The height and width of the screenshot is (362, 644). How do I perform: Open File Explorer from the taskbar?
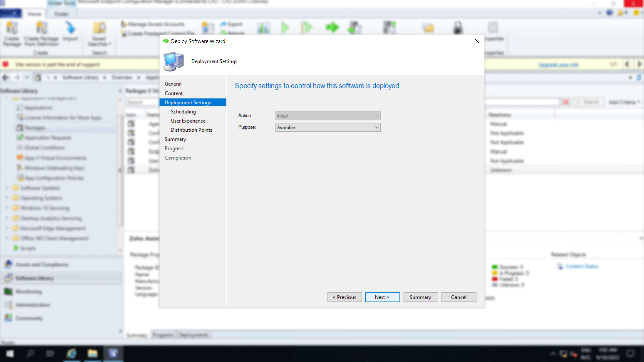92,353
